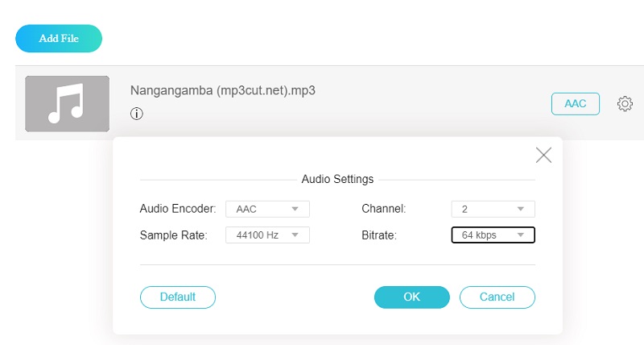This screenshot has width=644, height=345.
Task: Click the arrow in Channel box
Action: 522,210
